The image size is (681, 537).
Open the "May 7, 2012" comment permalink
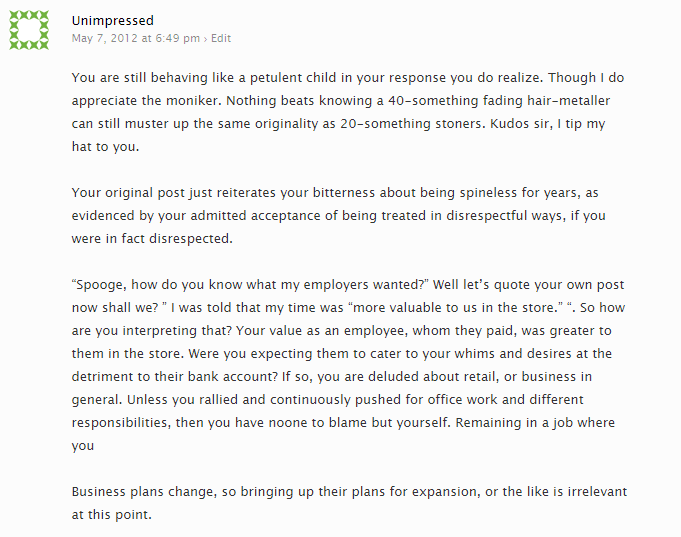coord(135,38)
